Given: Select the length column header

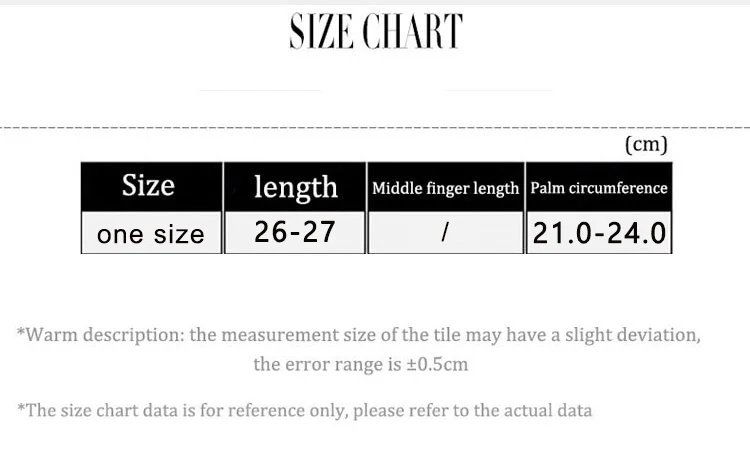Looking at the screenshot, I should (x=295, y=187).
